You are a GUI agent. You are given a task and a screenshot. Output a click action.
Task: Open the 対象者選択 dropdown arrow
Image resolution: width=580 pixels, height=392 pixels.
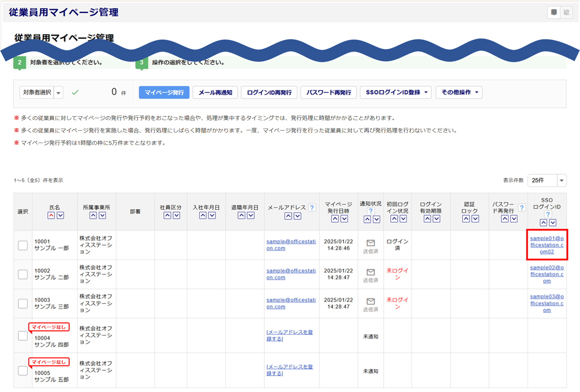click(59, 92)
